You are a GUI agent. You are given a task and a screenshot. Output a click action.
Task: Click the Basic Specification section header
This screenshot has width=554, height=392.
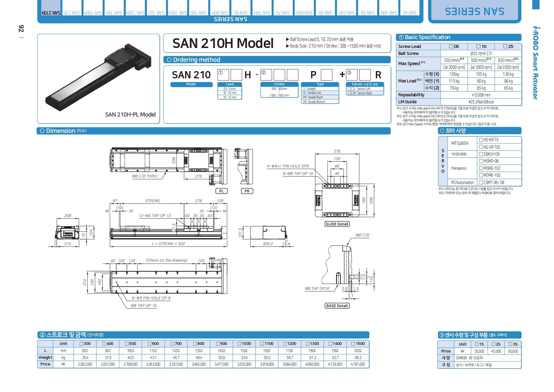[459, 37]
